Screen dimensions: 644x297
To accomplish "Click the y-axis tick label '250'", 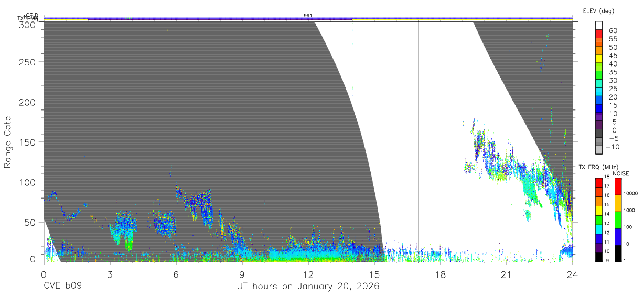I will click(28, 62).
